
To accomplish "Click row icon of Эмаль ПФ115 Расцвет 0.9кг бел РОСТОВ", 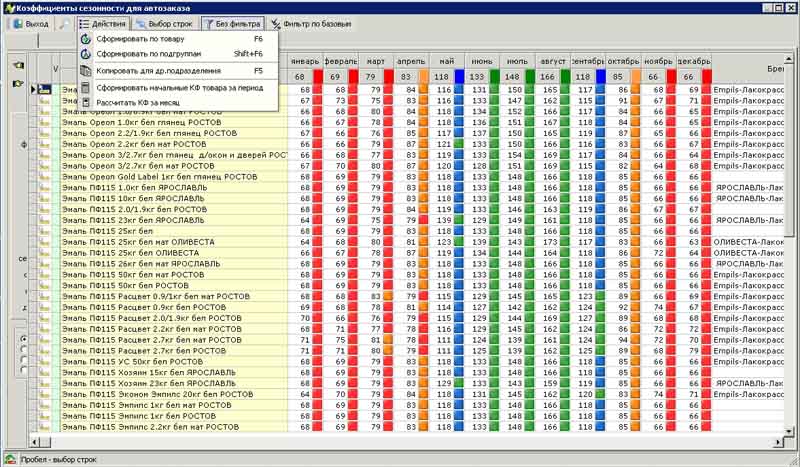I will click(44, 307).
